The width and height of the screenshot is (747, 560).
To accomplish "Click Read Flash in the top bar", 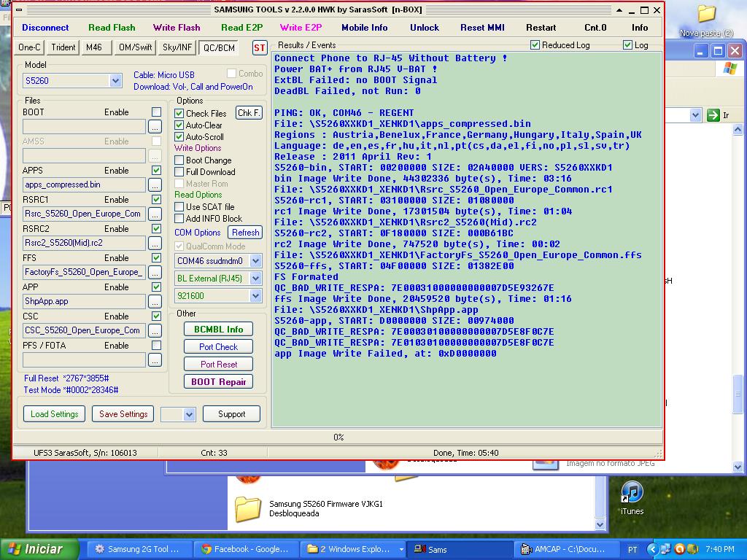I will [112, 28].
